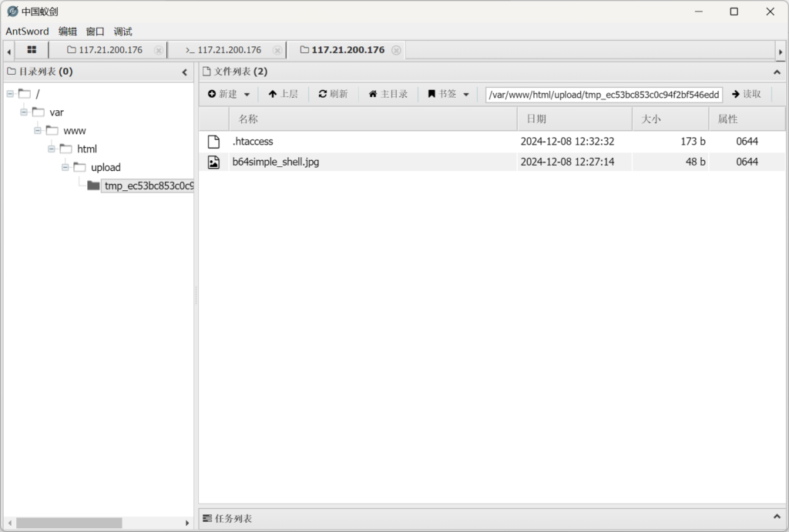Go to home directory (主目录)
789x532 pixels.
click(388, 94)
